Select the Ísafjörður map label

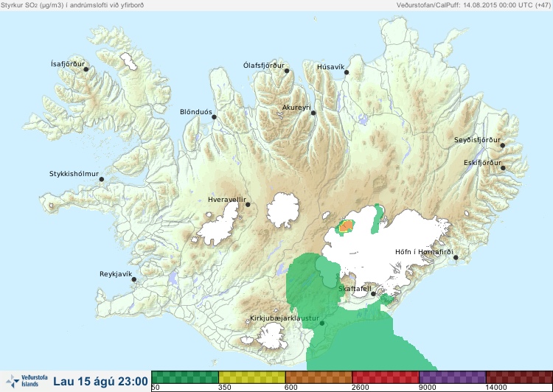(x=68, y=64)
